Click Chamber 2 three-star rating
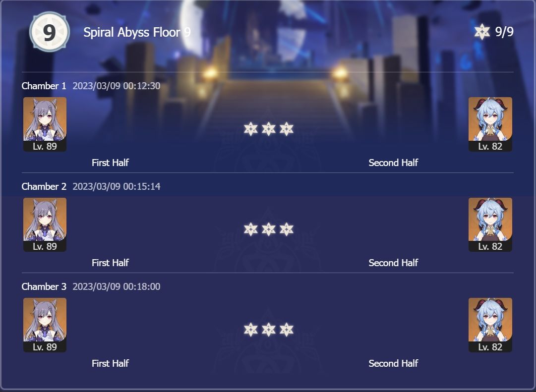Screen dimensions: 536x392 tap(268, 229)
